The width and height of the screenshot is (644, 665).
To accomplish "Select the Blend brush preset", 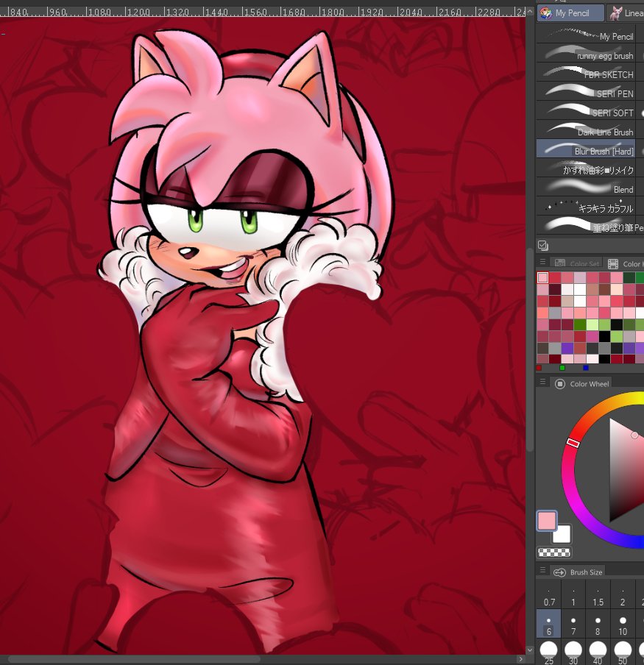I will point(586,188).
